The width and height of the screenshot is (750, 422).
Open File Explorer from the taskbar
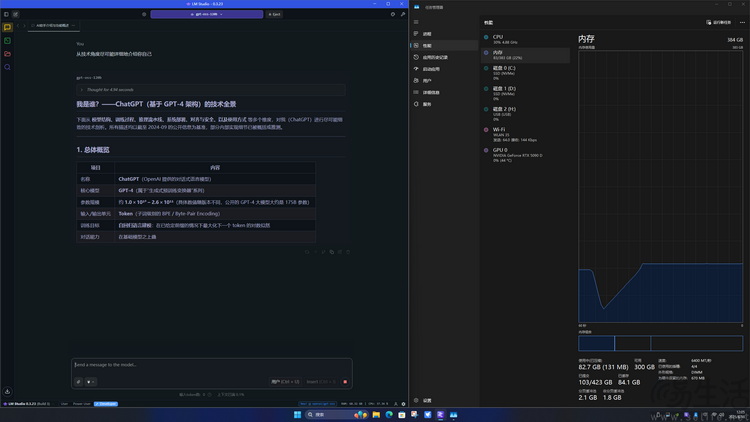pos(376,414)
